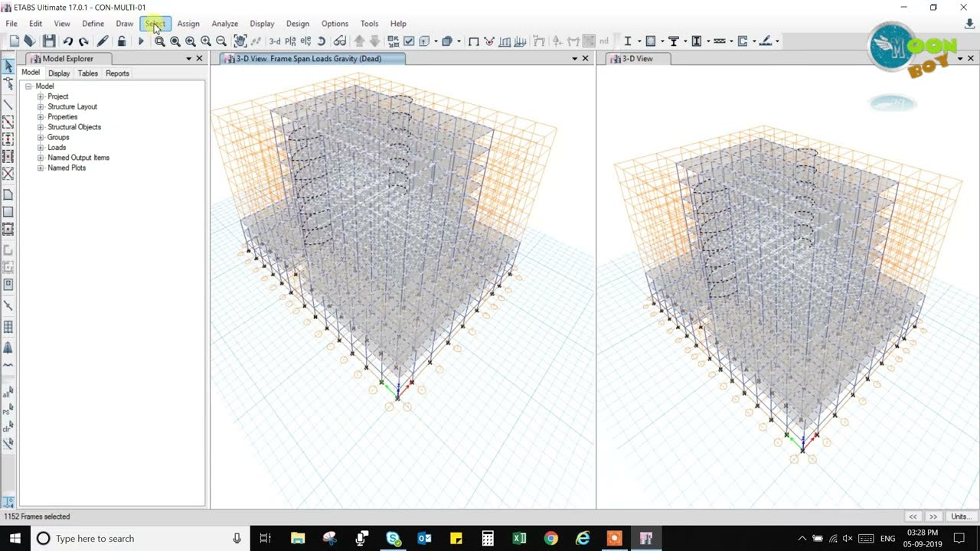980x551 pixels.
Task: Click the Redo arrow icon
Action: pyautogui.click(x=83, y=41)
